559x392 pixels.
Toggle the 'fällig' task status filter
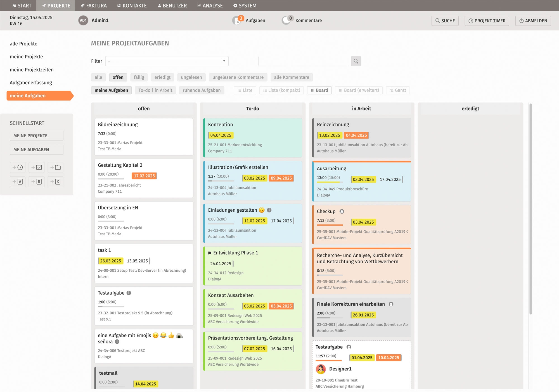point(139,77)
